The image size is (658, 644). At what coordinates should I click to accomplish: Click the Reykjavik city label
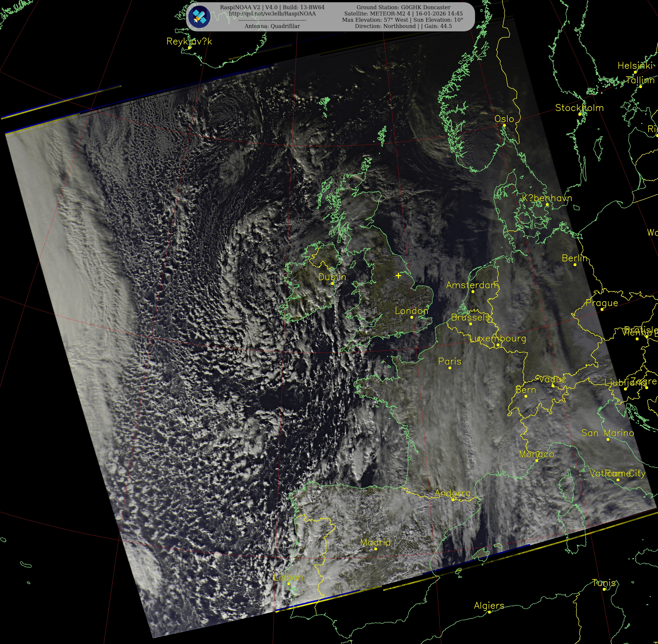point(189,41)
